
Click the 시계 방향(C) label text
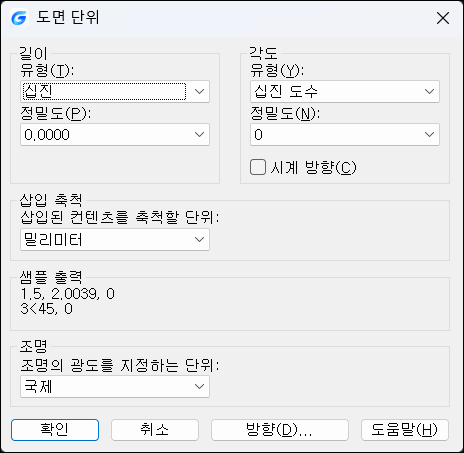[x=313, y=167]
